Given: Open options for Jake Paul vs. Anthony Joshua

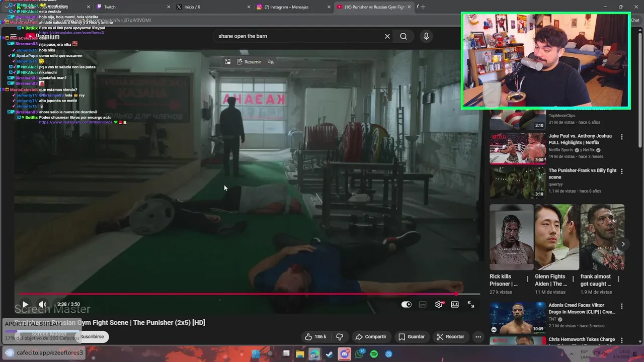Looking at the screenshot, I should [x=621, y=137].
